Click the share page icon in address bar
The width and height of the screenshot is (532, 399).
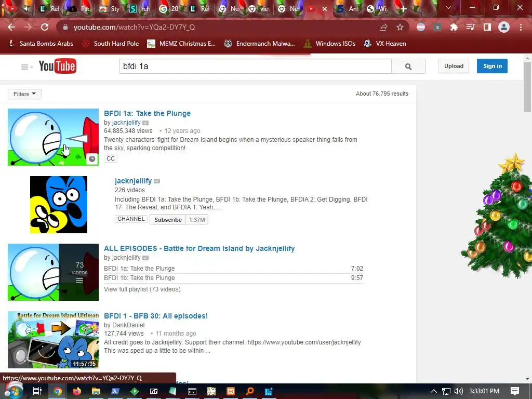(383, 27)
